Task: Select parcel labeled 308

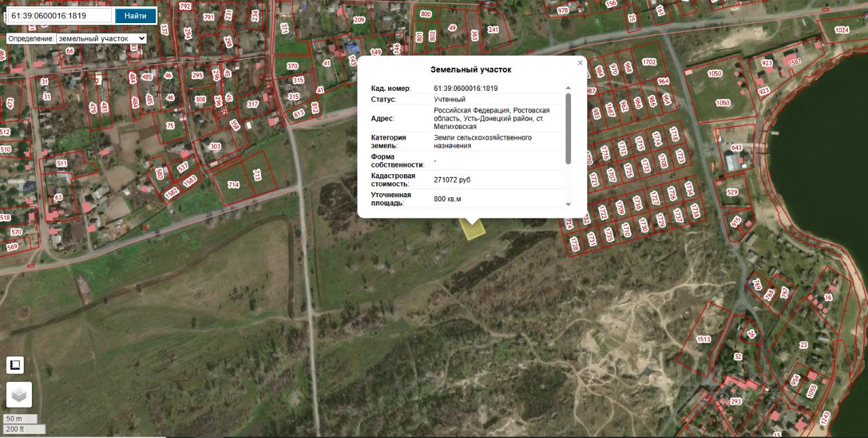Action: coord(200,99)
